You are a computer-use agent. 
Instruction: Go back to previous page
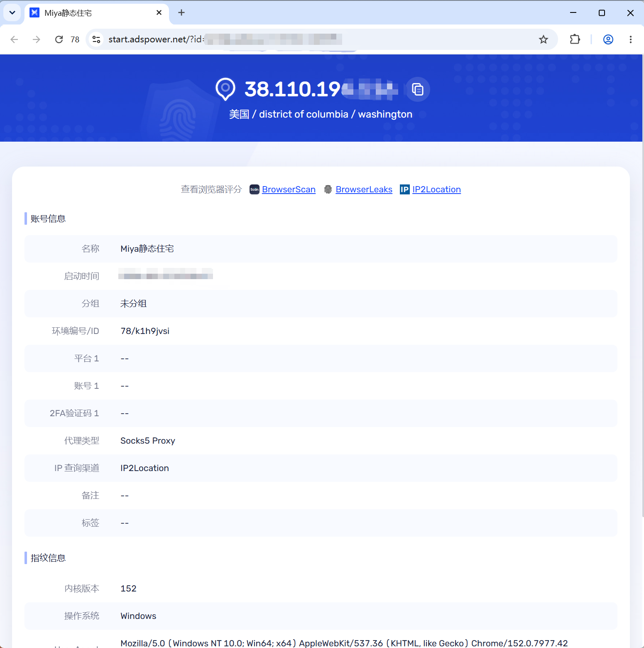pos(14,39)
